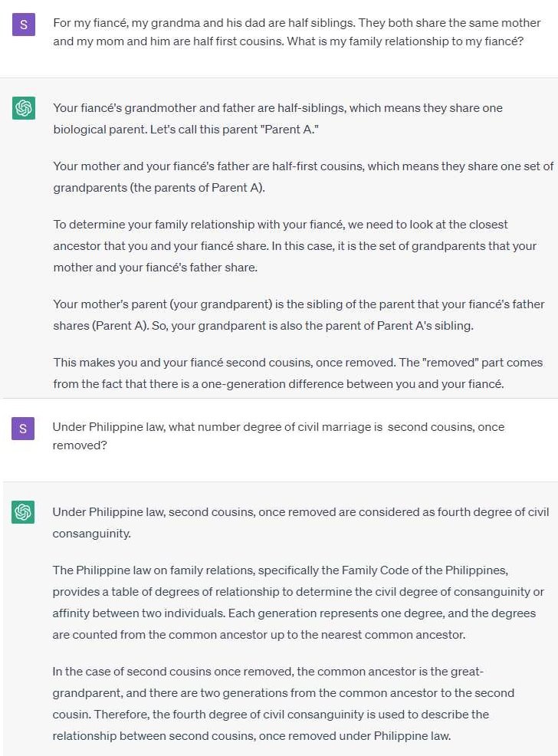Click the lone word 'removed?' in the second question
This screenshot has width=558, height=756.
(80, 445)
